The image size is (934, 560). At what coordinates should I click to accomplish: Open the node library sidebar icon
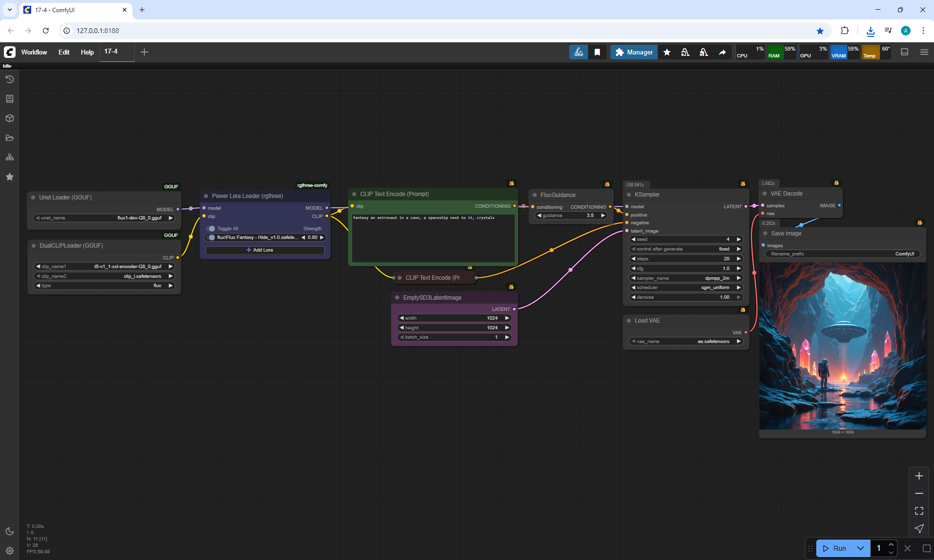[10, 99]
